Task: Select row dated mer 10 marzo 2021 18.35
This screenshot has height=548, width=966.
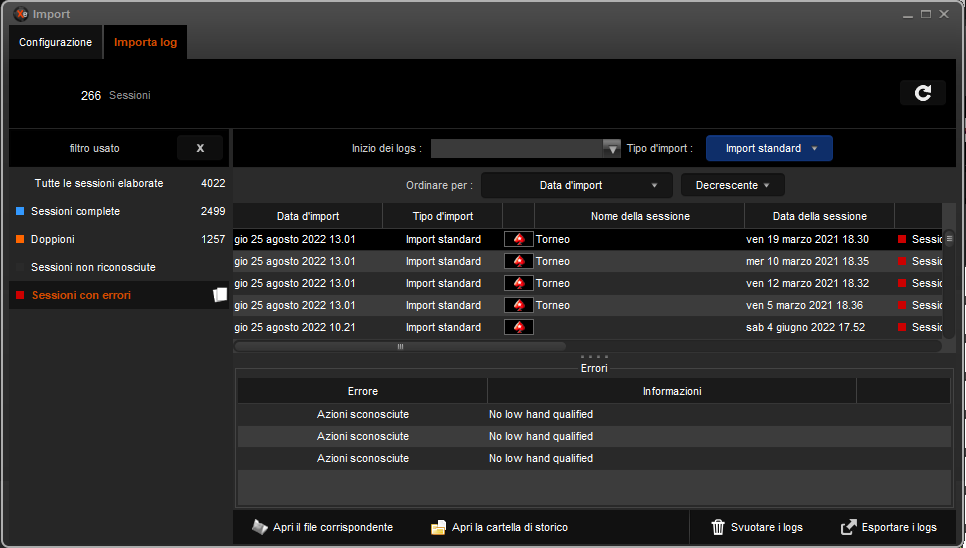Action: [588, 261]
